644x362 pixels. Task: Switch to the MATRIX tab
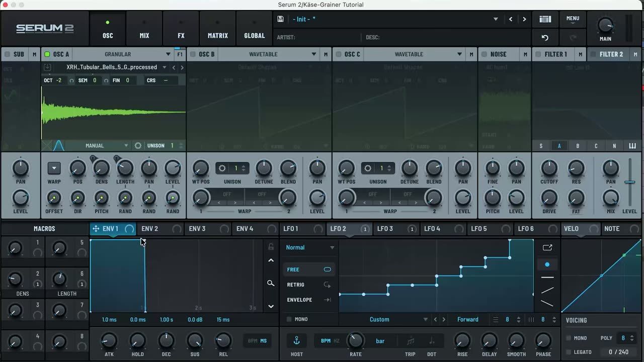click(x=218, y=29)
